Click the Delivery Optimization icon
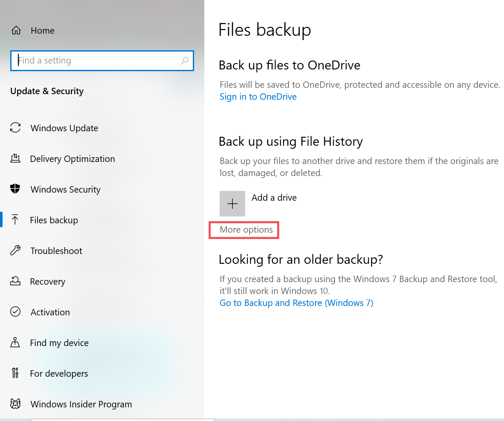This screenshot has height=421, width=504. [15, 159]
